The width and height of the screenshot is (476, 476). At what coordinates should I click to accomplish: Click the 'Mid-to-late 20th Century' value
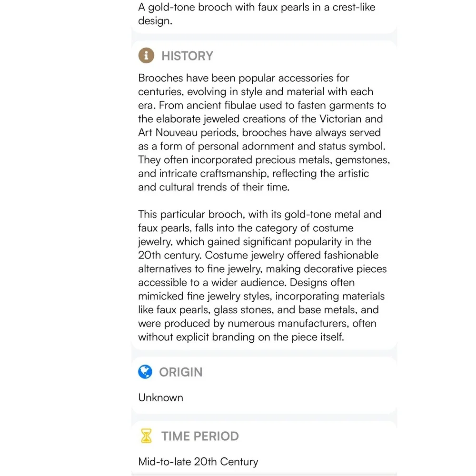point(198,462)
